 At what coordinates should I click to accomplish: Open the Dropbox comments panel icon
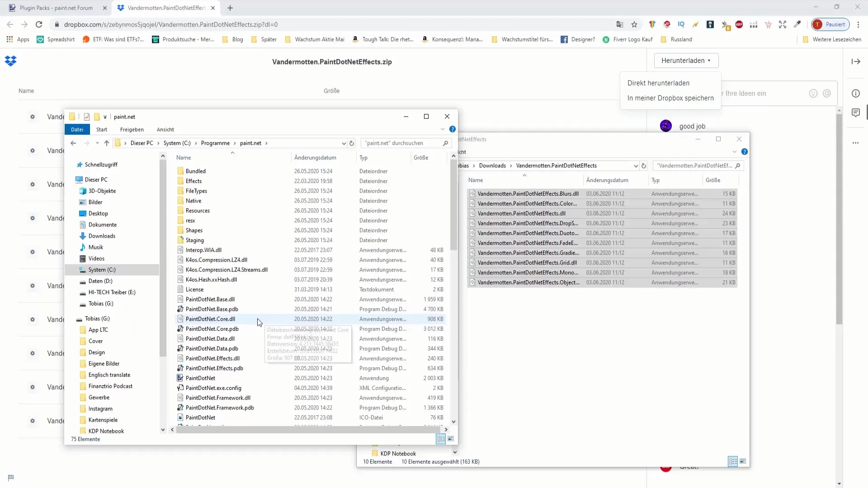(856, 113)
